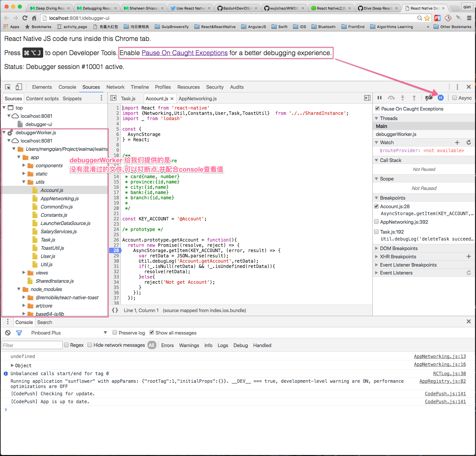Check Hide network messages
Viewport: 476px width, 456px height.
tap(90, 345)
